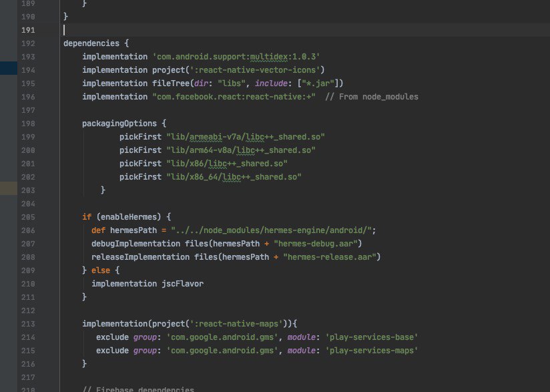Click the 'if' keyword on line 205
This screenshot has width=550, height=392.
(x=87, y=217)
